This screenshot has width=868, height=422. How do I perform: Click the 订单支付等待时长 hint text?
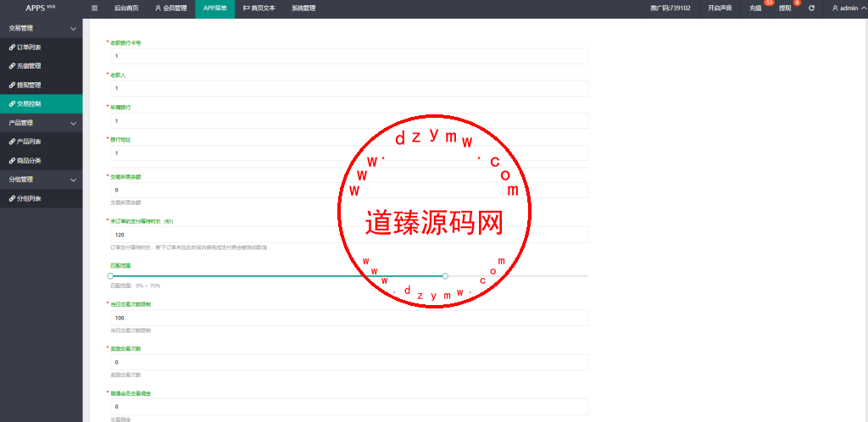point(189,247)
